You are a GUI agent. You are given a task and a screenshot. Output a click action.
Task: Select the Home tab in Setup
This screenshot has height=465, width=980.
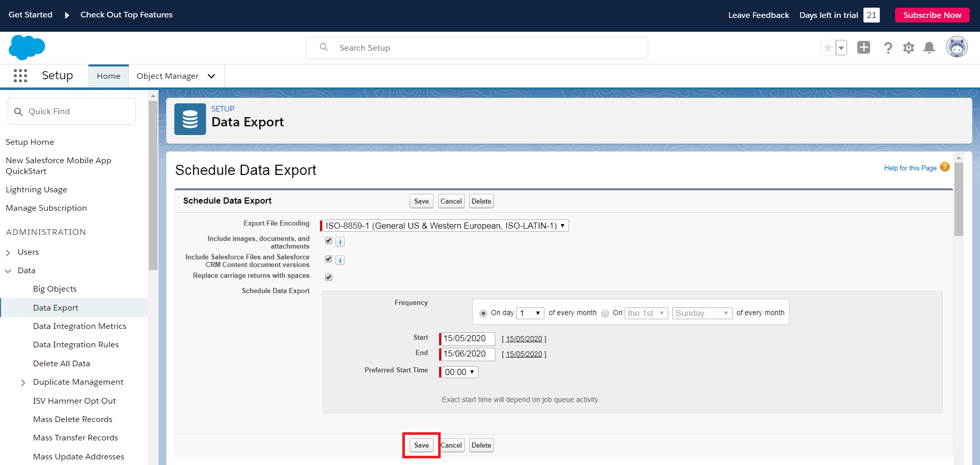point(108,76)
